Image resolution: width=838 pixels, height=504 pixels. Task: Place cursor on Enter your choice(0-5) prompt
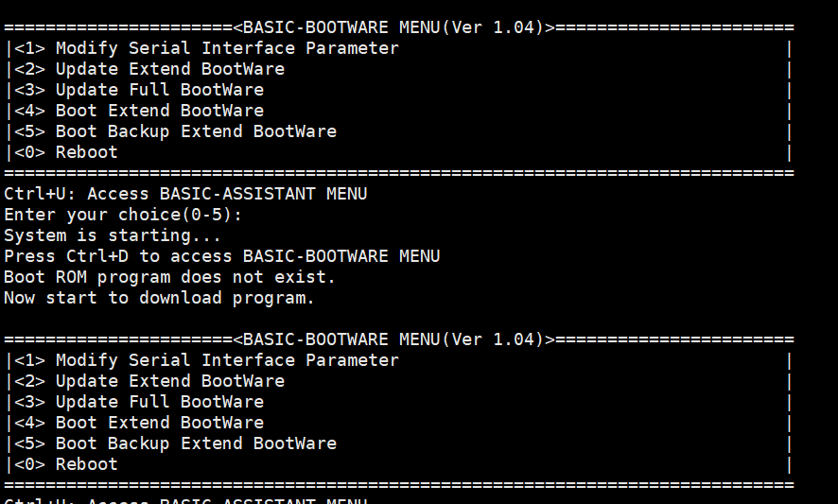(x=123, y=215)
